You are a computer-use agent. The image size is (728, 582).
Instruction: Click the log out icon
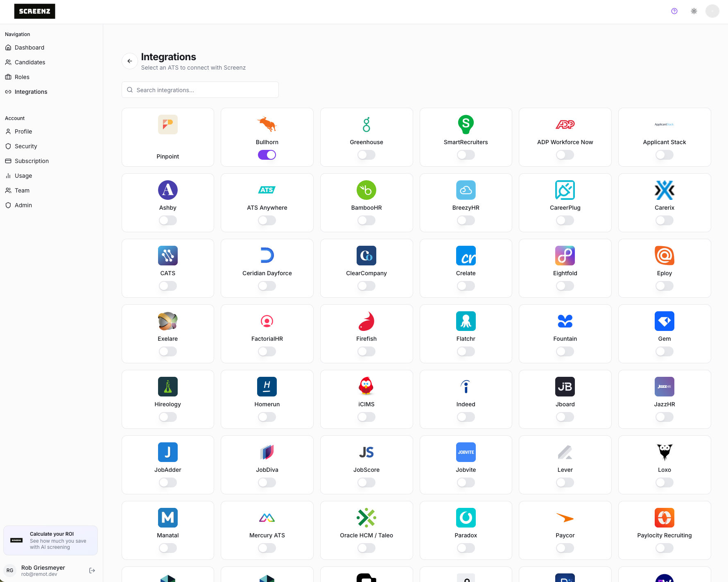(x=92, y=571)
